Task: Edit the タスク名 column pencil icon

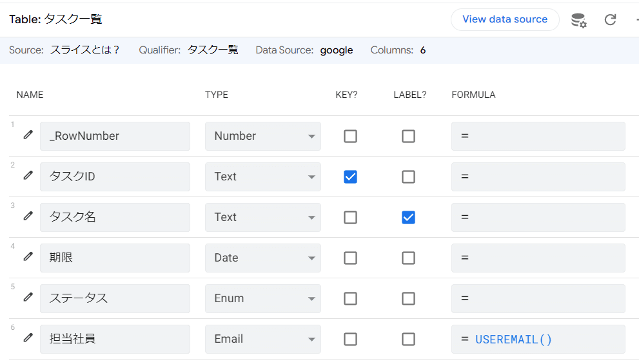Action: (x=28, y=216)
